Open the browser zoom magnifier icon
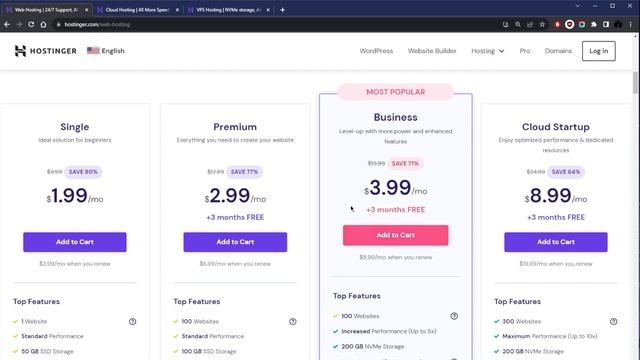Image resolution: width=640 pixels, height=360 pixels. pos(518,24)
